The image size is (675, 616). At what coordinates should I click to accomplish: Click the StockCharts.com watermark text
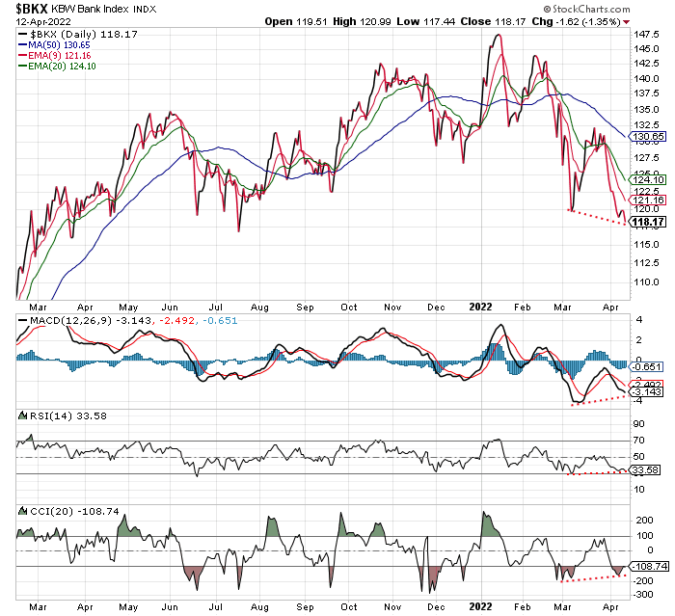tap(586, 9)
